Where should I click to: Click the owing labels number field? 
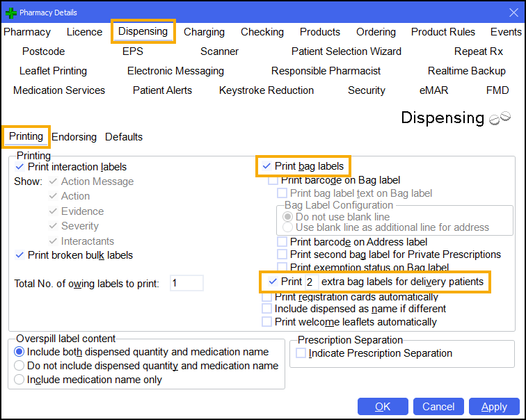pos(186,283)
